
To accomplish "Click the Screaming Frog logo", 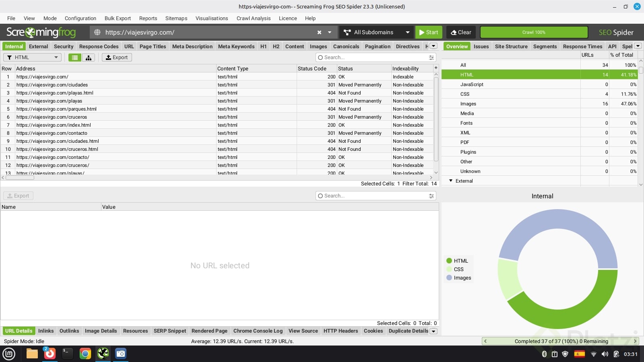I will [x=41, y=32].
